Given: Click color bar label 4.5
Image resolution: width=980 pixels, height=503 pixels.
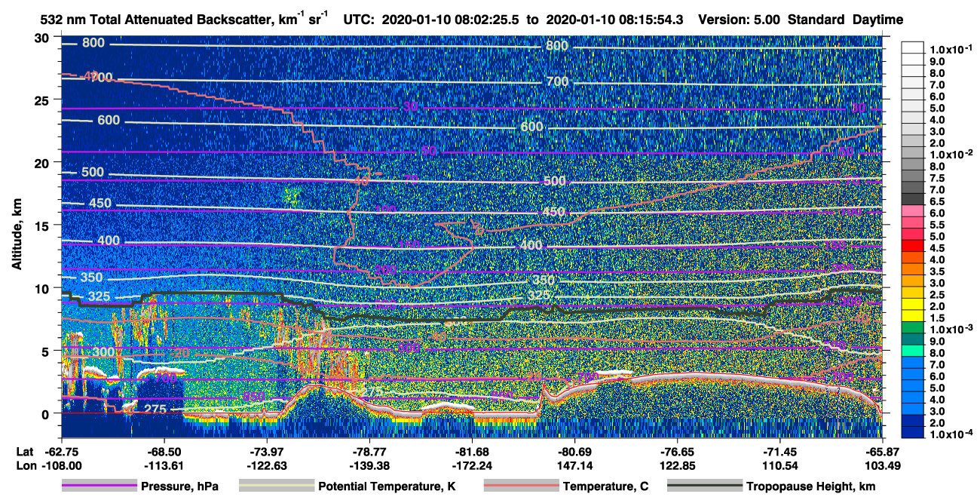Looking at the screenshot, I should [938, 248].
